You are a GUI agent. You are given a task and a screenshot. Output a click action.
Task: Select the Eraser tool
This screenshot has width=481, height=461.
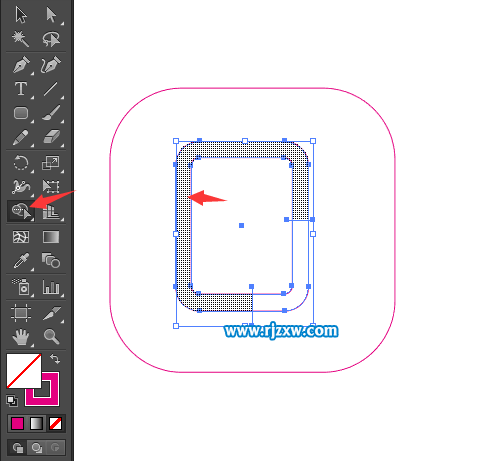point(51,137)
